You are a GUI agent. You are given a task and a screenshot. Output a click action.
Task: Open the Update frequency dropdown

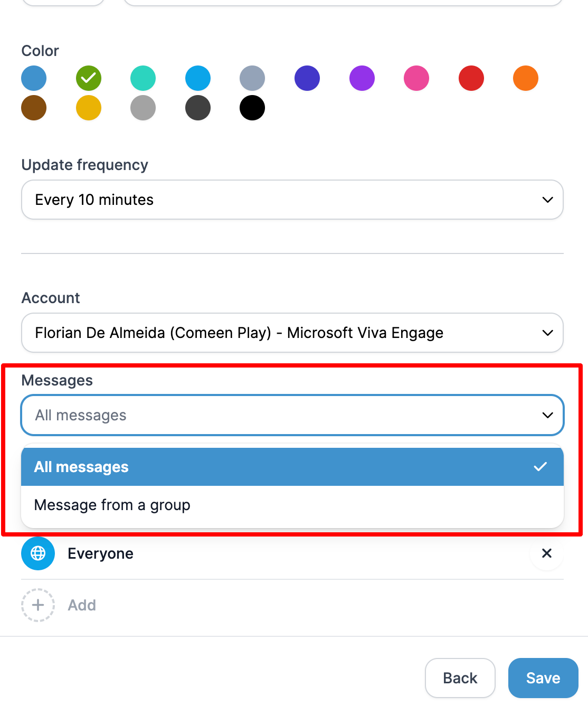[x=292, y=200]
